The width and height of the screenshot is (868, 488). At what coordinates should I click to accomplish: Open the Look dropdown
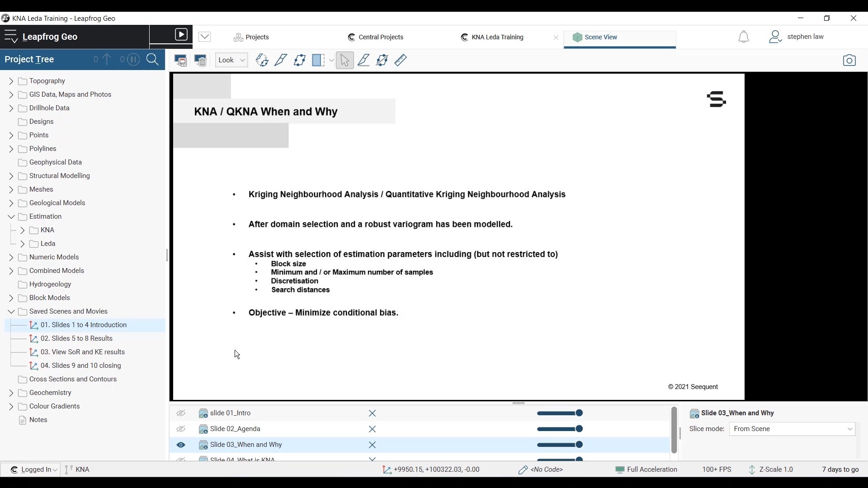click(x=231, y=60)
